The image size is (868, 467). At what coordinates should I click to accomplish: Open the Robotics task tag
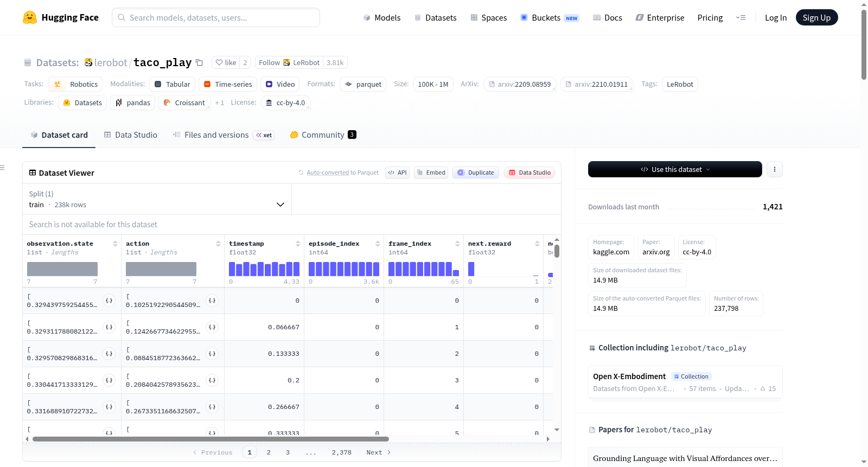[76, 84]
